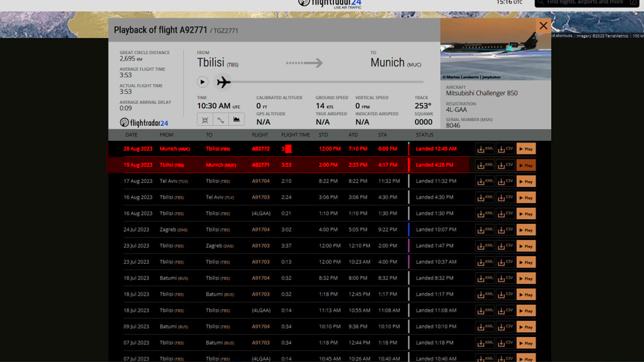Screen dimensions: 644x362
Task: Play the 23 Jul Tbilisi-Zagreb flight
Action: click(526, 246)
